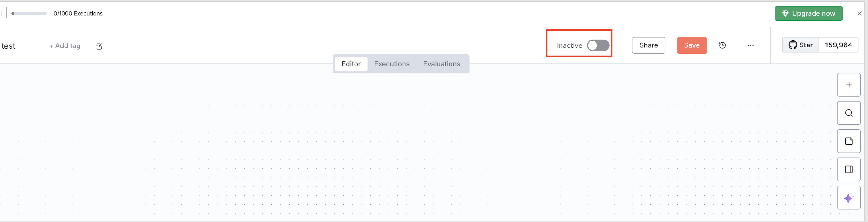
Task: Switch to the Evaluations tab
Action: tap(441, 64)
